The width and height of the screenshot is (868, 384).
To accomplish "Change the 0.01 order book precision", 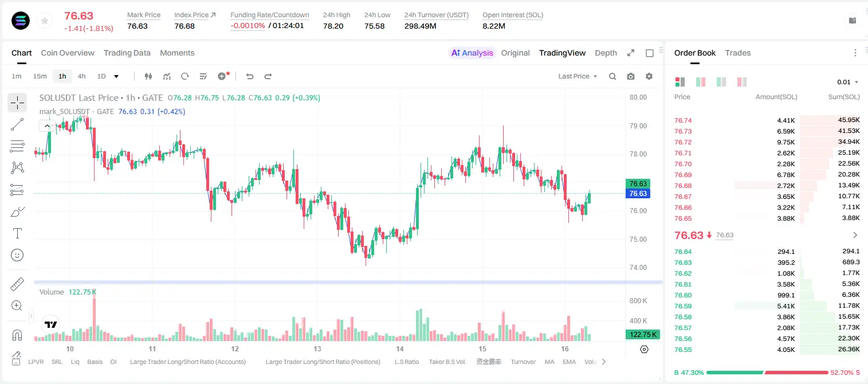I will pyautogui.click(x=848, y=82).
